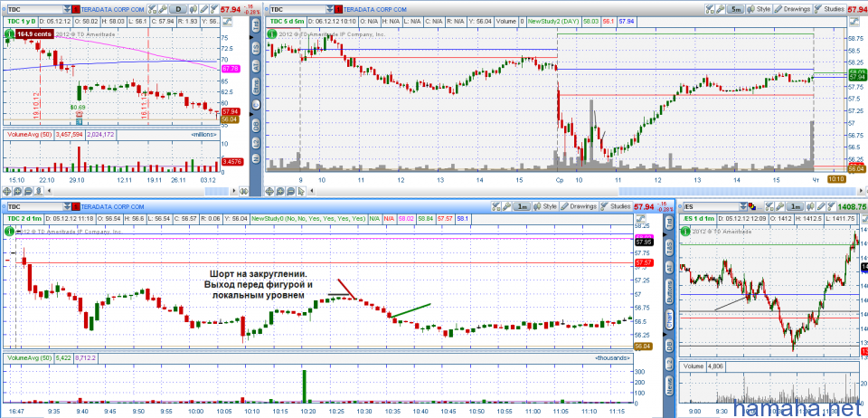Image resolution: width=868 pixels, height=418 pixels.
Task: Toggle chart mode icon right of 5-minute chart header
Action: coord(854,22)
